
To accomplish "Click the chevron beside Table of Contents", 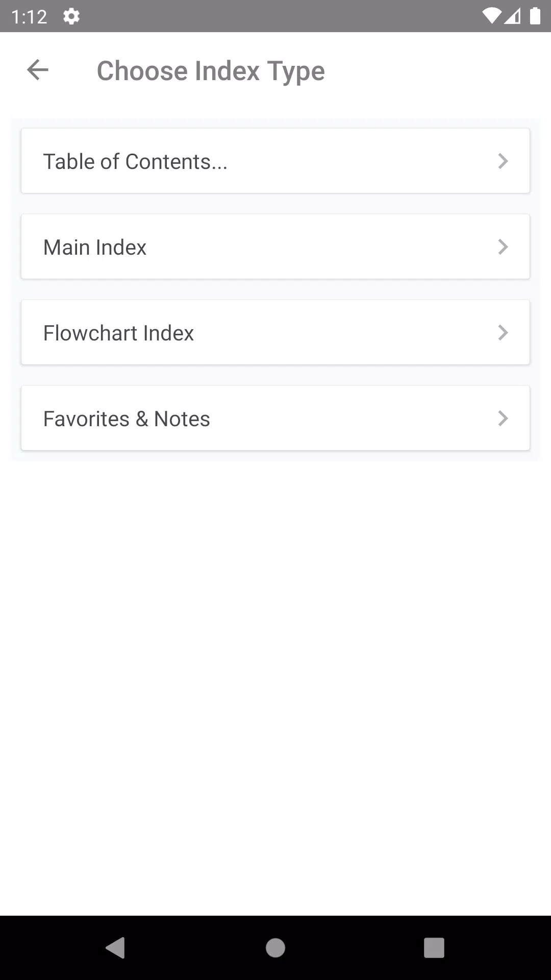I will [503, 161].
